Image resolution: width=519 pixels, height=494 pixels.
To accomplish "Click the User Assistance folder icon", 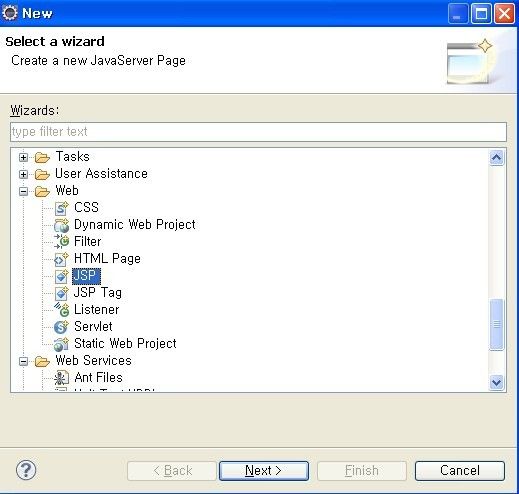I will (42, 174).
